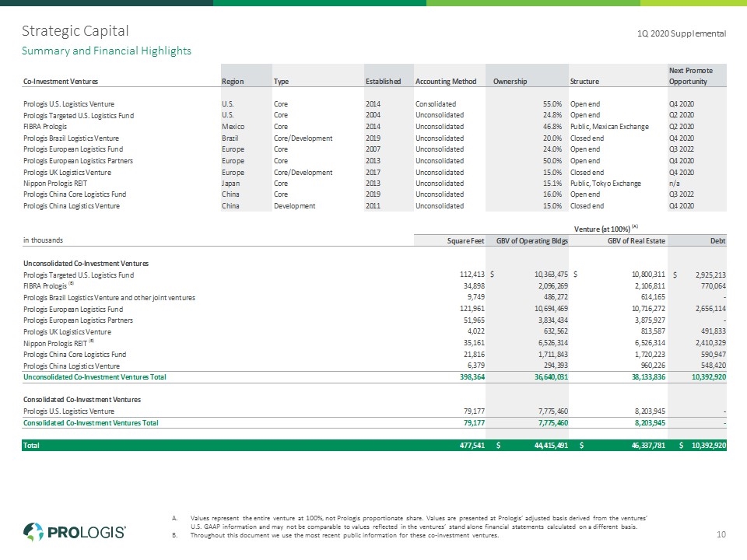Click the 'Co-Investment Ventures' column header
The height and width of the screenshot is (560, 747).
61,82
